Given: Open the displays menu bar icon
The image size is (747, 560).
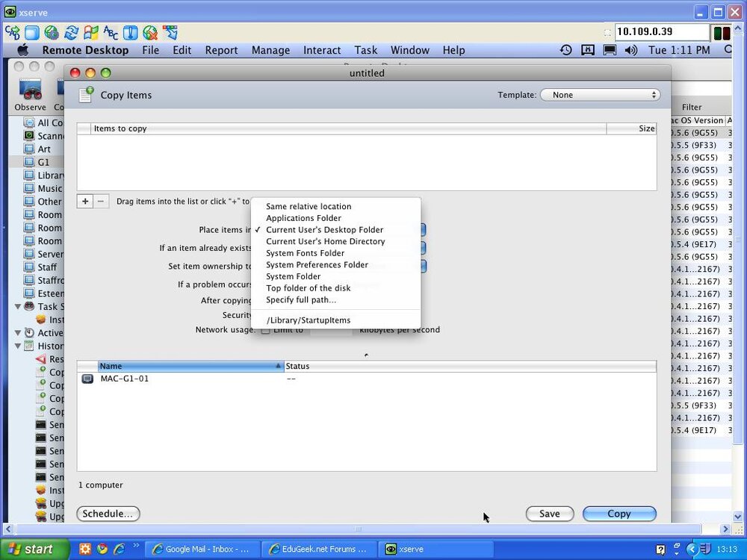Looking at the screenshot, I should (610, 50).
